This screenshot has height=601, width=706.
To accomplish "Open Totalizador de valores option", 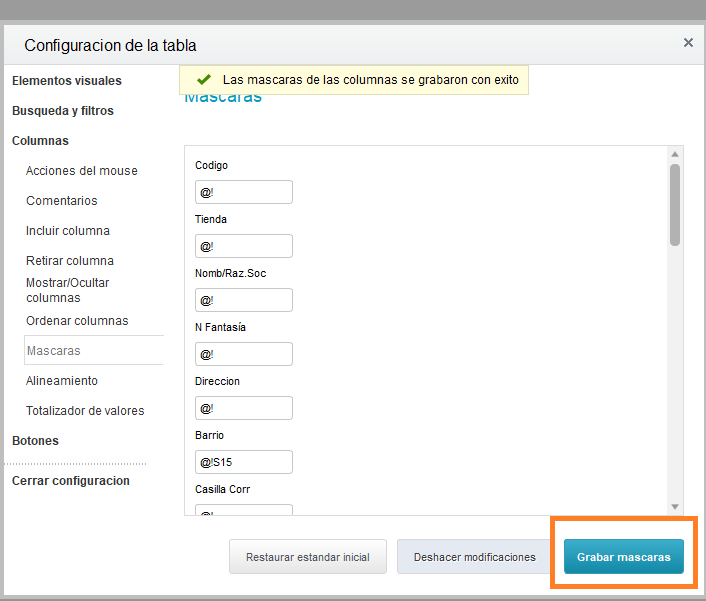I will 85,411.
